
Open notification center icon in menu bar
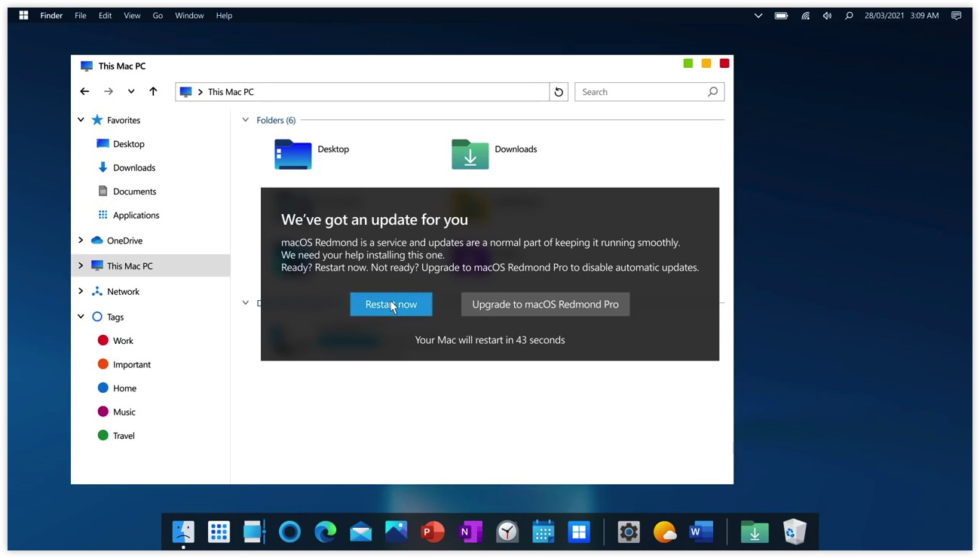coord(956,15)
